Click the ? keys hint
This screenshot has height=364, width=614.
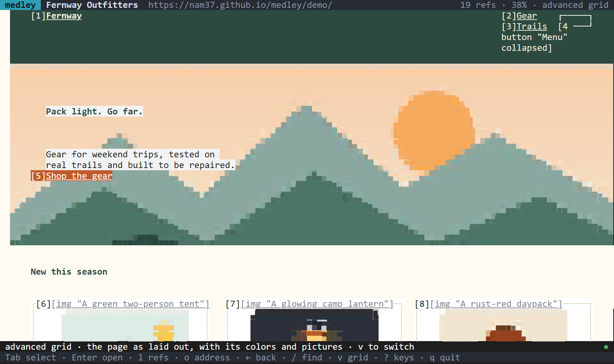399,358
